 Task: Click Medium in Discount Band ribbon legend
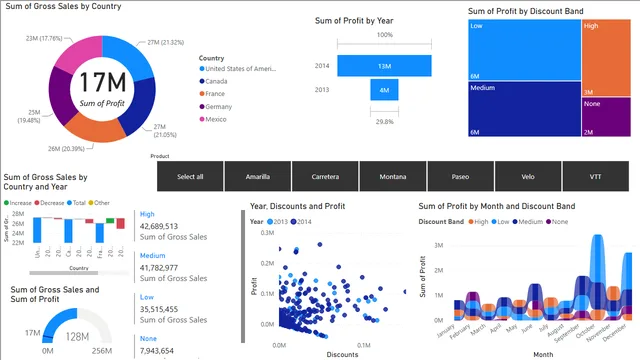tap(528, 222)
